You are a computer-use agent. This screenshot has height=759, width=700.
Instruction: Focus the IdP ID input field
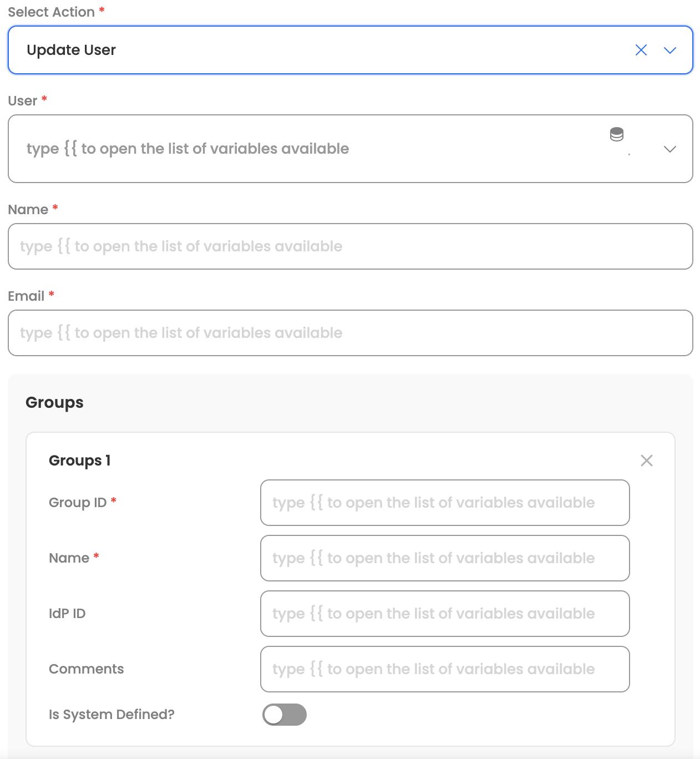tap(444, 614)
